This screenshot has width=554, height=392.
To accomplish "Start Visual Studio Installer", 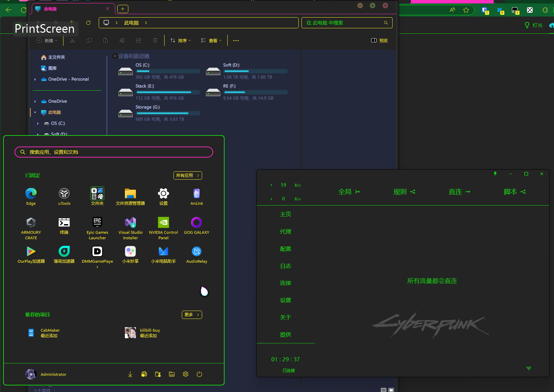I will (130, 228).
